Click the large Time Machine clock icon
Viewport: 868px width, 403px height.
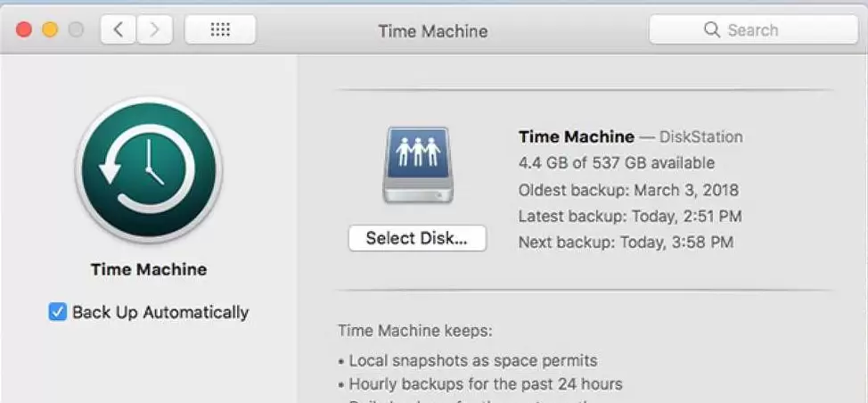[148, 170]
